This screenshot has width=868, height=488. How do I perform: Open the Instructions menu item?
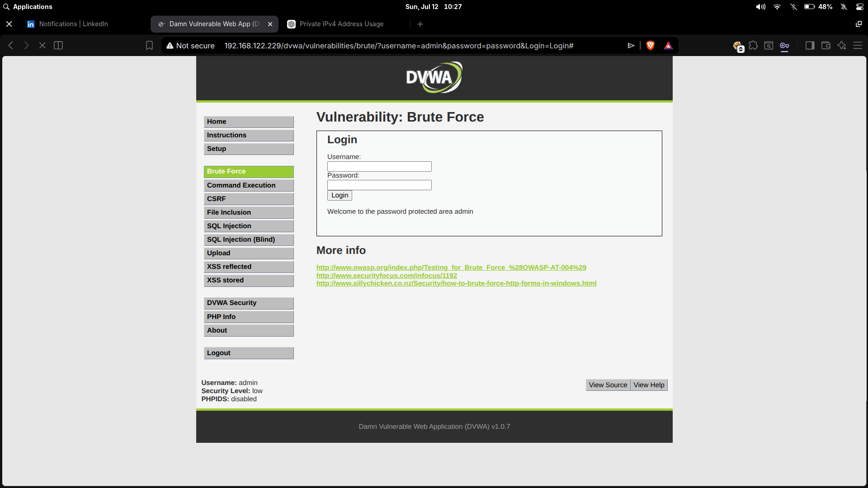[249, 136]
